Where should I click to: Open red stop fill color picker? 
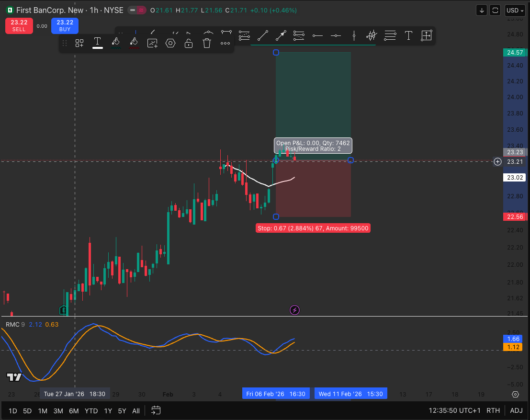click(134, 43)
